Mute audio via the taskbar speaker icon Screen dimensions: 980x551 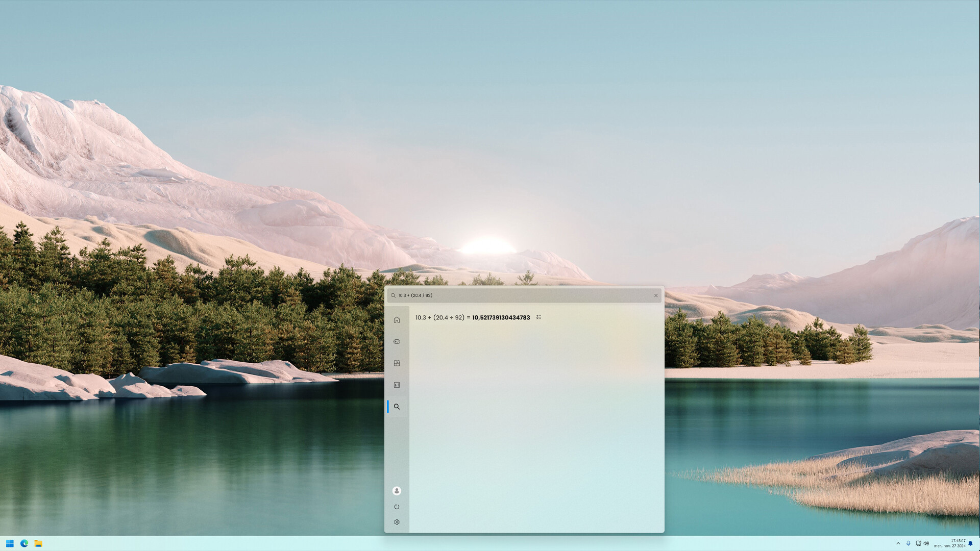[926, 543]
